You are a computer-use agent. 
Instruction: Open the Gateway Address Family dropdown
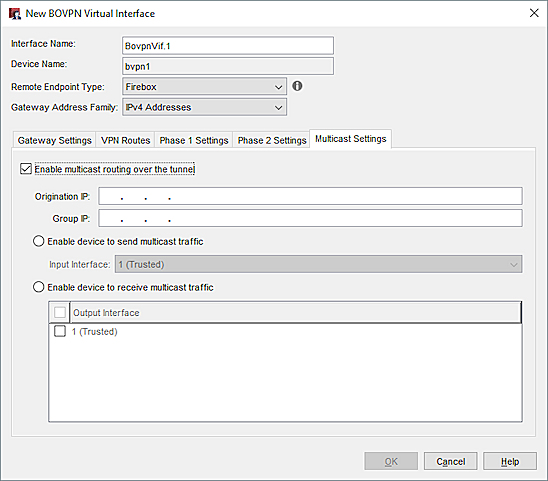(204, 107)
